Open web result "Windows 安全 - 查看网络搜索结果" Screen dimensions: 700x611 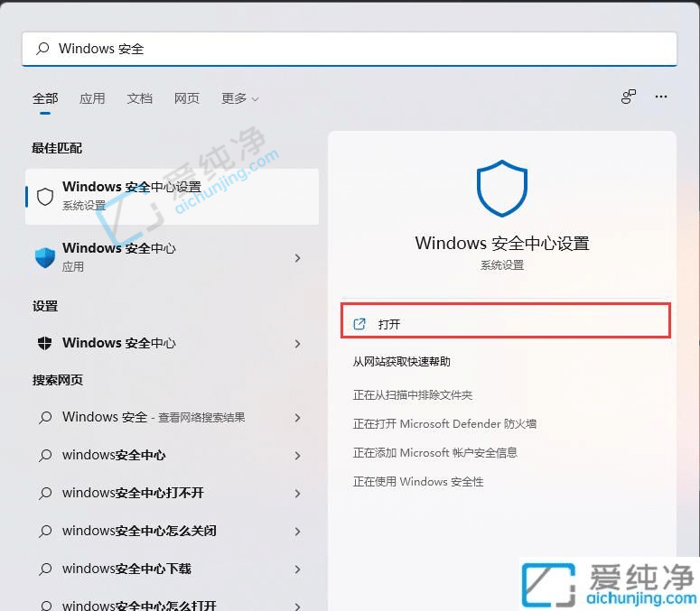point(173,418)
